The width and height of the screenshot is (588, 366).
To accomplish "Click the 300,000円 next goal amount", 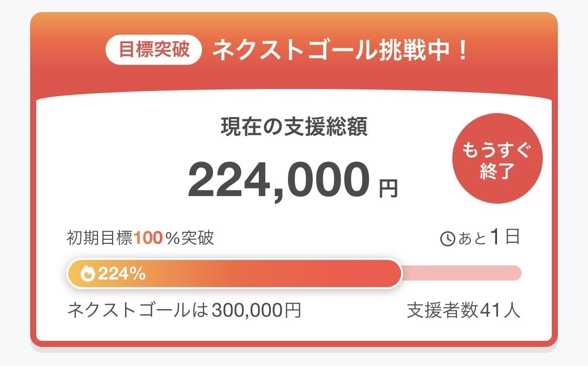I will [256, 310].
